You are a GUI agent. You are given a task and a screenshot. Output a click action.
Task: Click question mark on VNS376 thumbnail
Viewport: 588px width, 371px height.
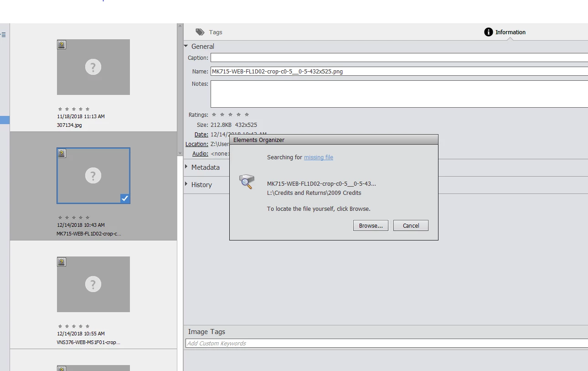click(93, 285)
